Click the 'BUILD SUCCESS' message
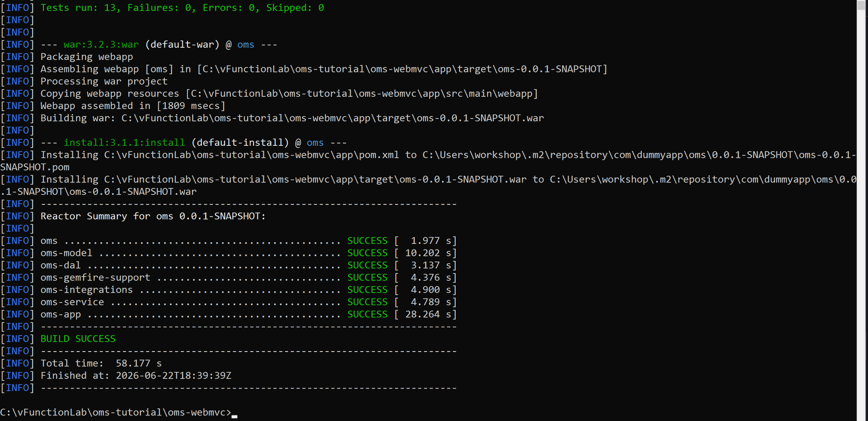The width and height of the screenshot is (868, 421). point(78,339)
